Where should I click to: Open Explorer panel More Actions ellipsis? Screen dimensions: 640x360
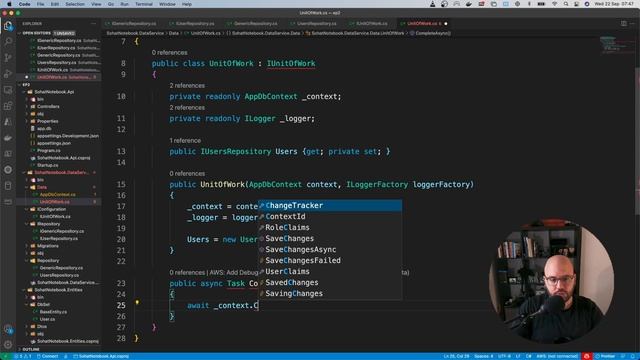pos(93,24)
